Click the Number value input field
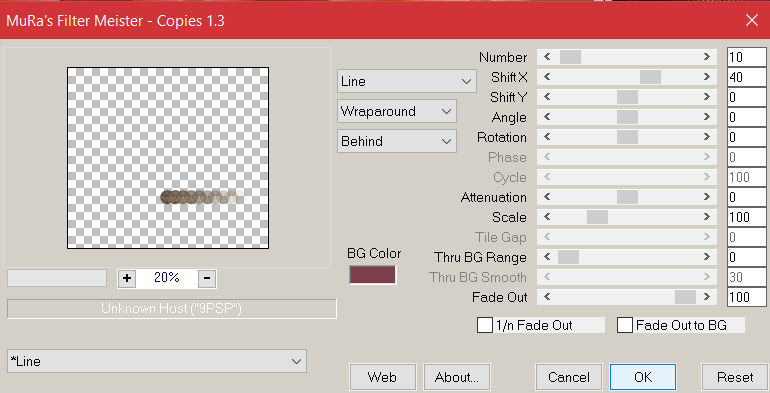This screenshot has height=393, width=770. [746, 57]
